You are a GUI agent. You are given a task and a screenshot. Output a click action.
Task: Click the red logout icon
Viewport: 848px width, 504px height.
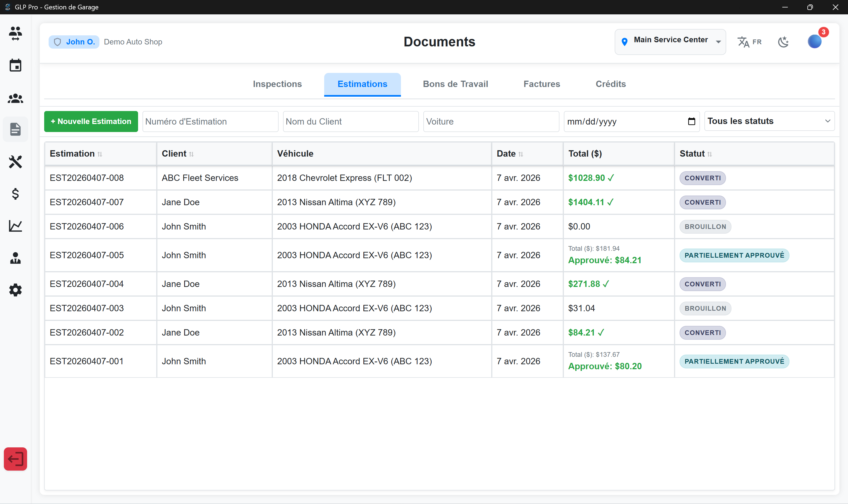[x=15, y=459]
